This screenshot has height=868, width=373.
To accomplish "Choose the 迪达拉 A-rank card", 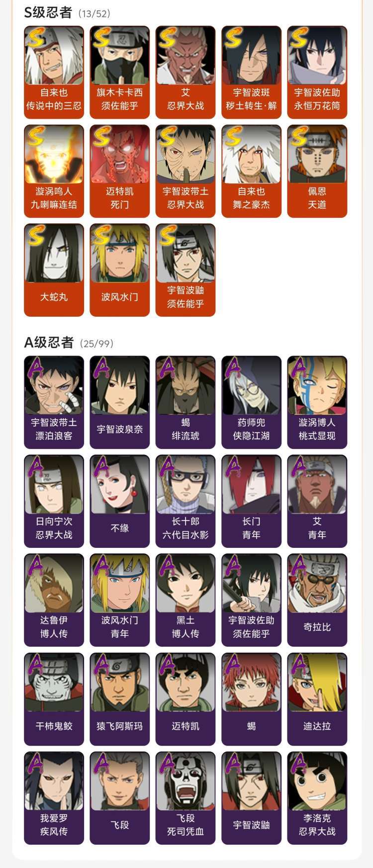I will pyautogui.click(x=317, y=699).
